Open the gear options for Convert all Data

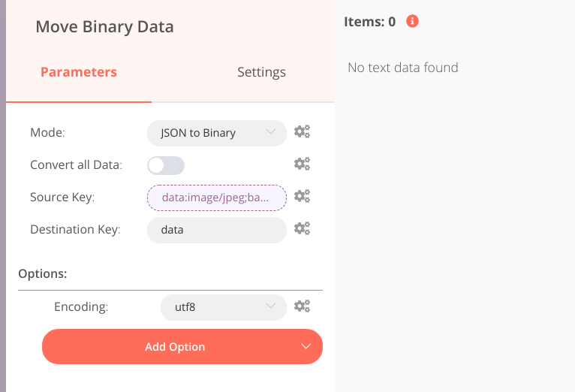[302, 164]
